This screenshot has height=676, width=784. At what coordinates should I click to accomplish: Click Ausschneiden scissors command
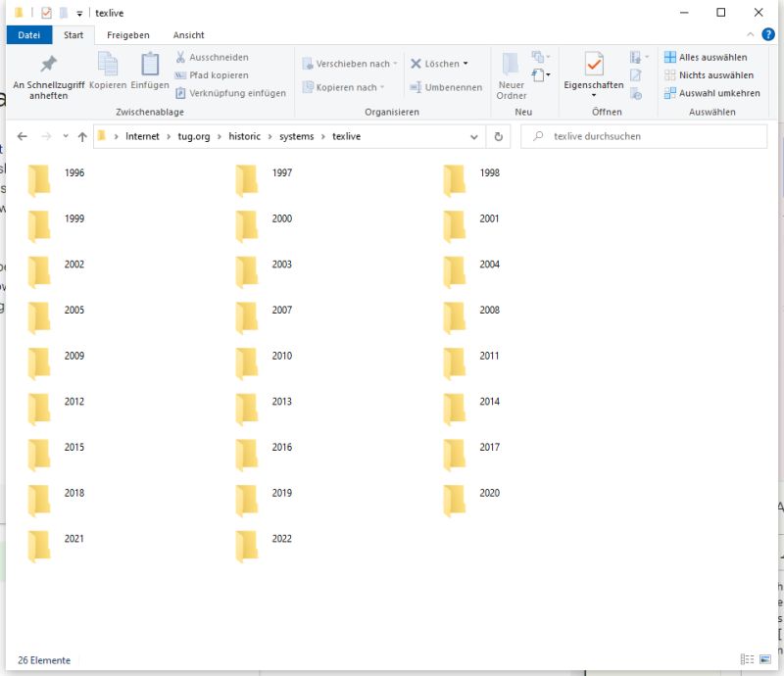click(212, 57)
